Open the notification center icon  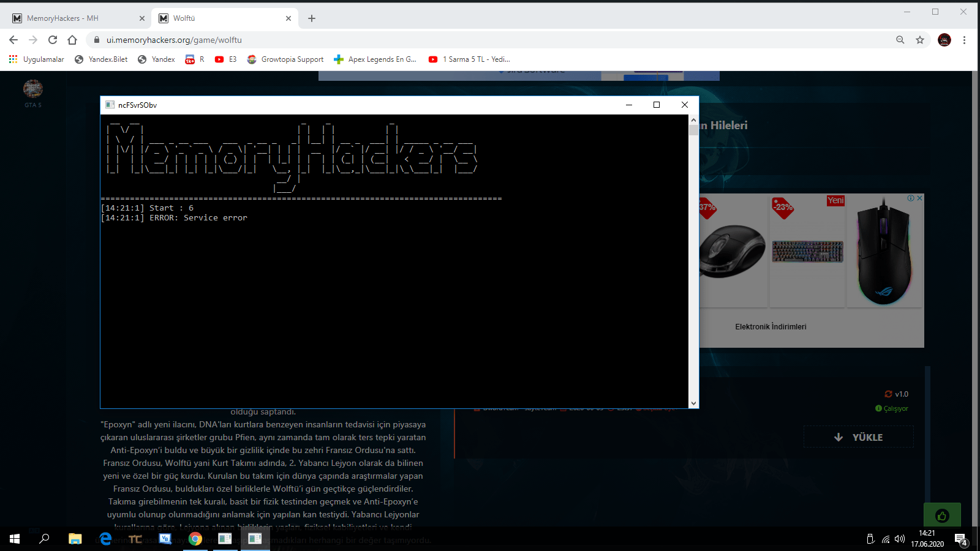tap(960, 539)
